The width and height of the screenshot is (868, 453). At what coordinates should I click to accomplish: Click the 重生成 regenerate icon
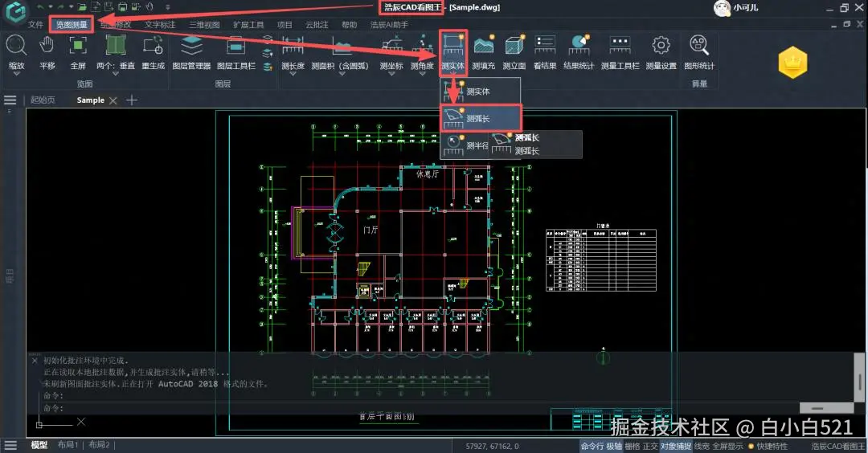pyautogui.click(x=153, y=45)
